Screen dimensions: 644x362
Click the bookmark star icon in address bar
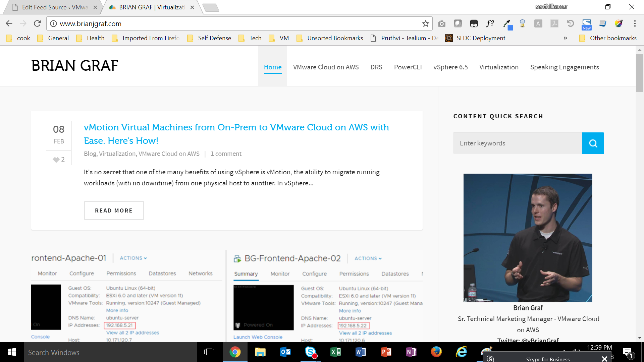point(425,23)
